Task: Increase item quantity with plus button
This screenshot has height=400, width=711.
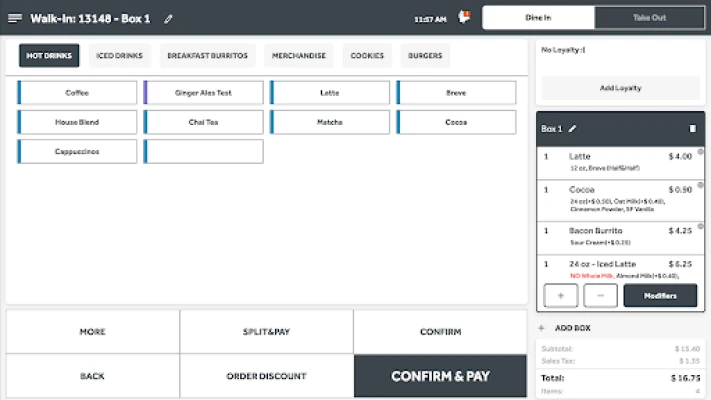Action: [560, 296]
